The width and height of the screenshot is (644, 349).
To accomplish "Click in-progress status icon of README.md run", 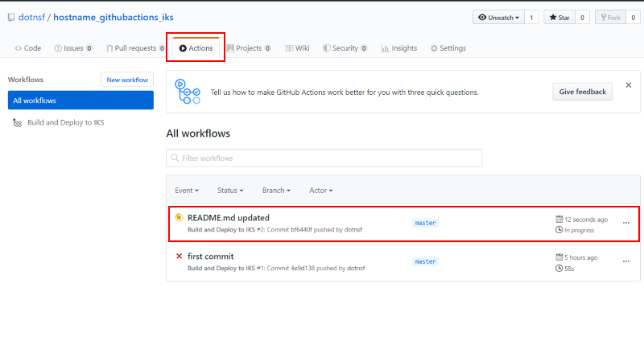I will pos(179,217).
